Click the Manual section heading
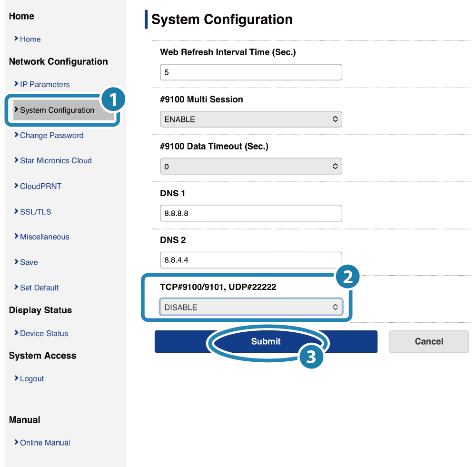The width and height of the screenshot is (476, 467). (x=25, y=419)
